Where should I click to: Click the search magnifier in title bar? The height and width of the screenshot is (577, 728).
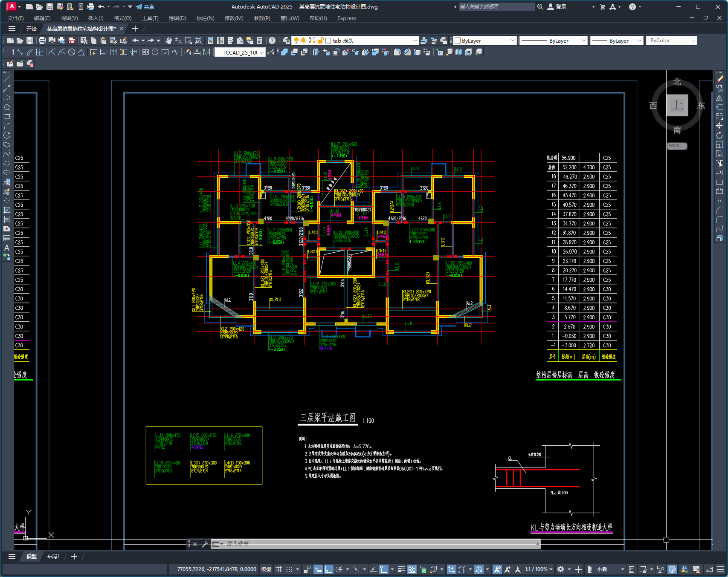click(x=540, y=7)
